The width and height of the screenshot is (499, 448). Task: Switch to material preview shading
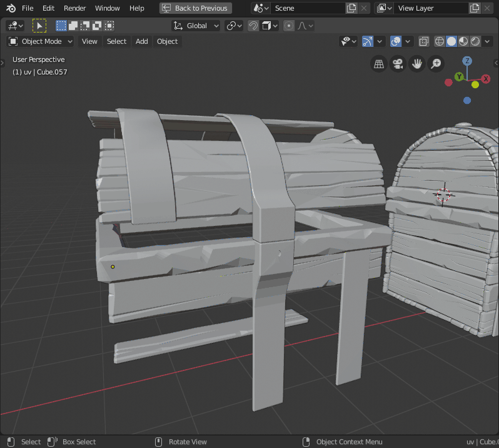(x=463, y=41)
